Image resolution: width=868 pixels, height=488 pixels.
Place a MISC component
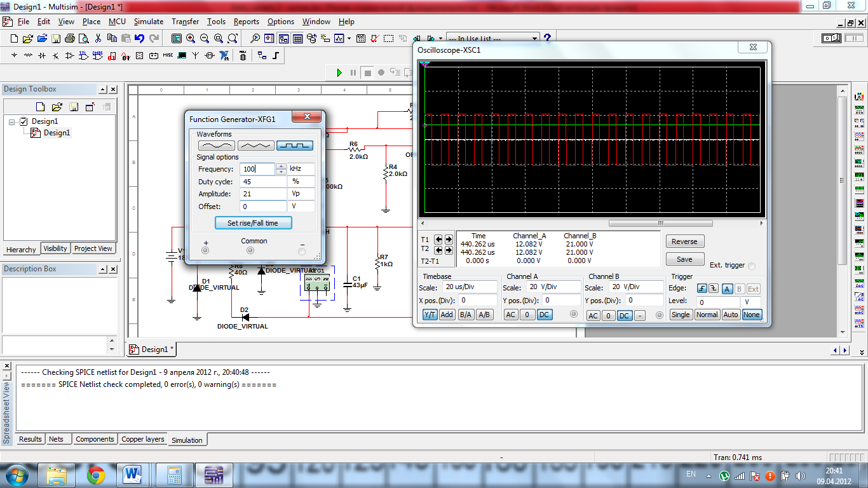tap(168, 55)
